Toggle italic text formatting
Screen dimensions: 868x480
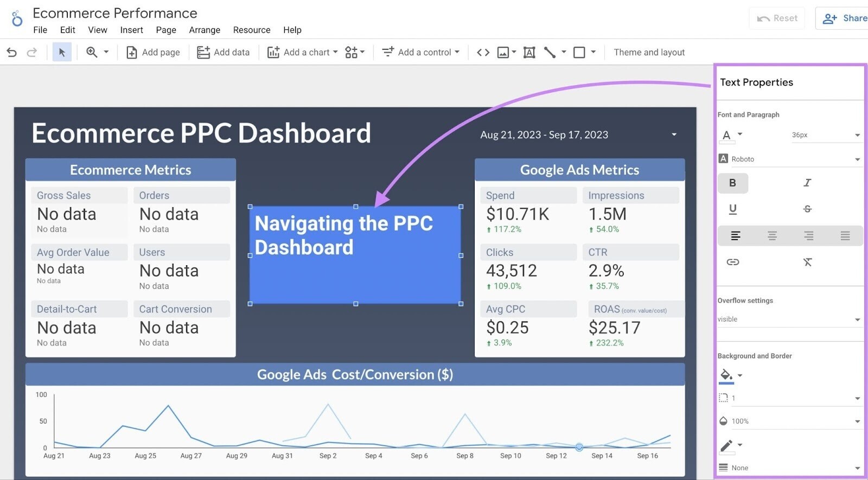click(x=807, y=183)
